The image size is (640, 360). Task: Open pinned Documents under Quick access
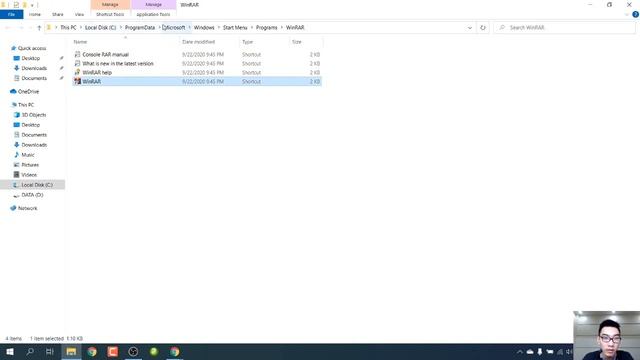point(34,78)
